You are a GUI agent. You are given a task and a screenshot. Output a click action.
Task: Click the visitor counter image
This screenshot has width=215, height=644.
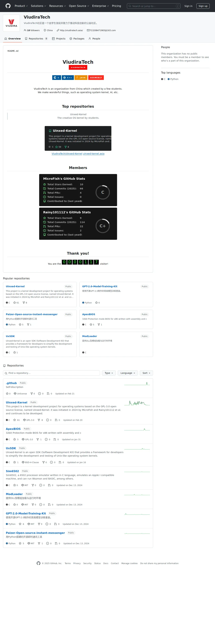(80, 262)
